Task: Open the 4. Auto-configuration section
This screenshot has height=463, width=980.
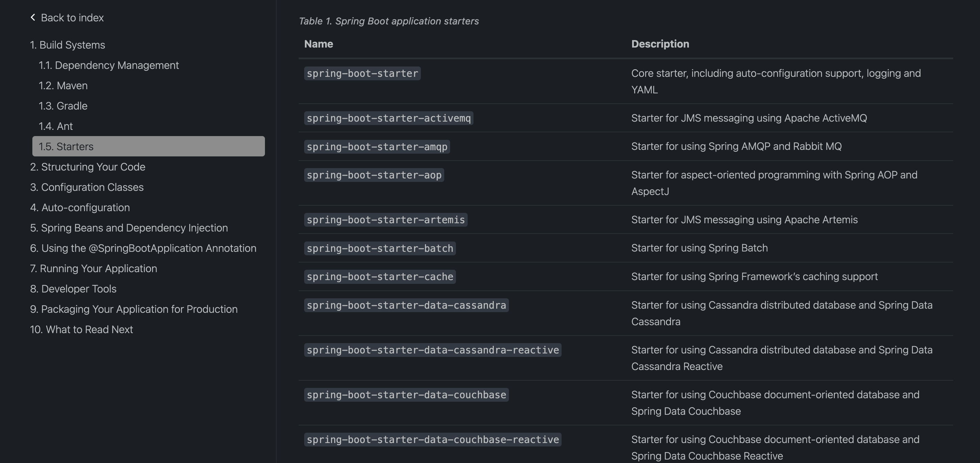Action: coord(79,207)
